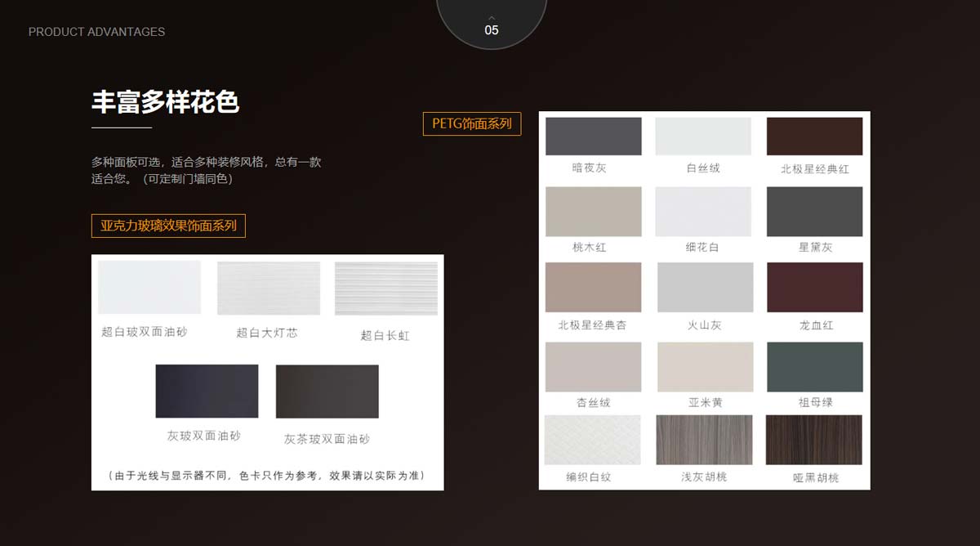Select the 桃木红 color swatch
Screen dimensions: 980x546
[594, 212]
